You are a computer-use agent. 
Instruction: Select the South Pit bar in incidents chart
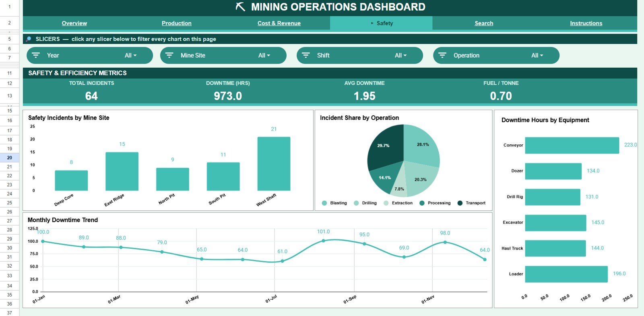point(223,177)
